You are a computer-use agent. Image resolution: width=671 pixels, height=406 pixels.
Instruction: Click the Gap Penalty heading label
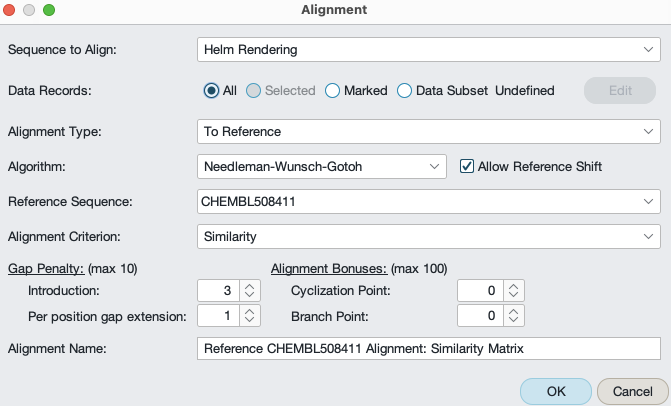pos(46,269)
